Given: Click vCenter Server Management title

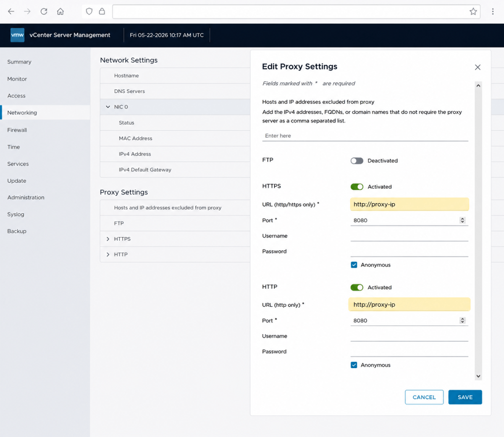Looking at the screenshot, I should pos(70,35).
